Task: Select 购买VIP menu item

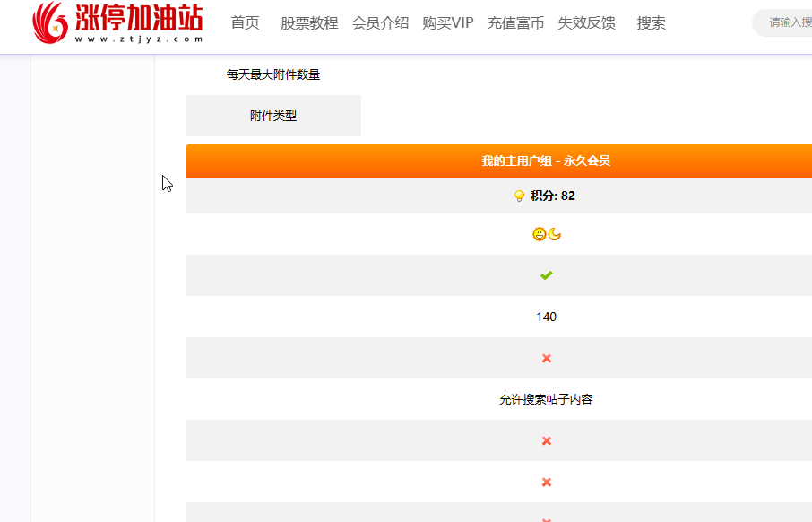Action: 448,22
